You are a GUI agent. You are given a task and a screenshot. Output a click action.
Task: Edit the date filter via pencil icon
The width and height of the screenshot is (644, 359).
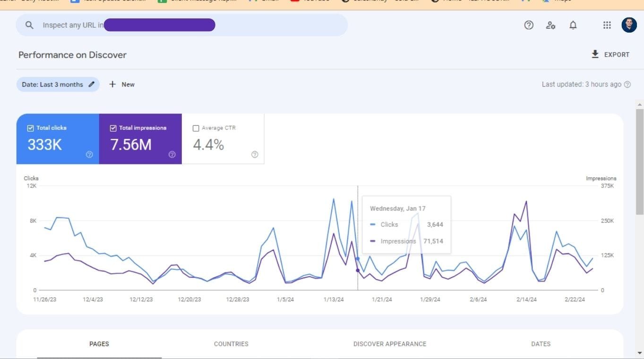click(92, 84)
